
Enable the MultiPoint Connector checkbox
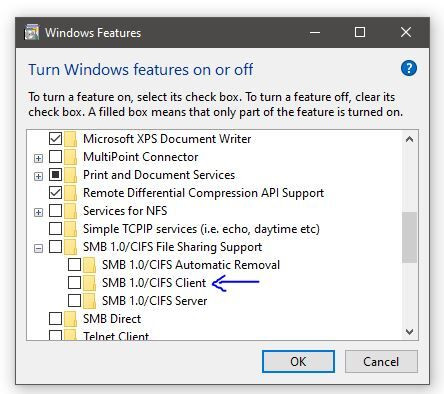55,156
